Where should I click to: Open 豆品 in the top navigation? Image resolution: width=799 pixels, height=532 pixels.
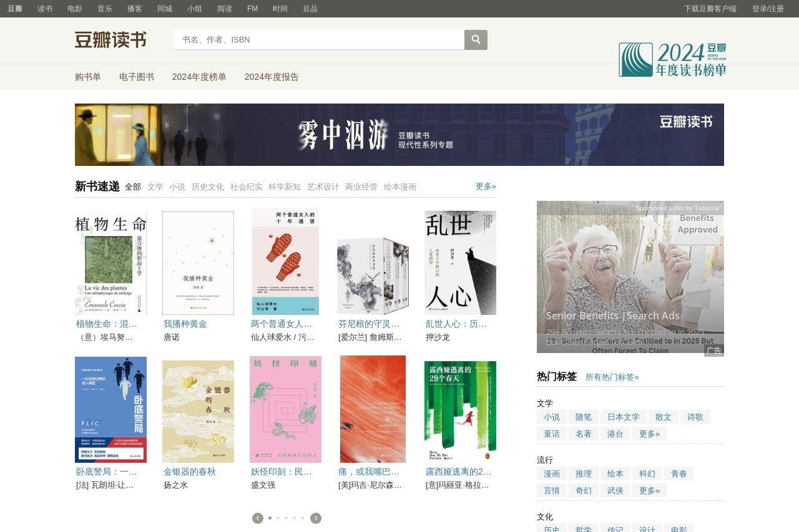(x=310, y=9)
